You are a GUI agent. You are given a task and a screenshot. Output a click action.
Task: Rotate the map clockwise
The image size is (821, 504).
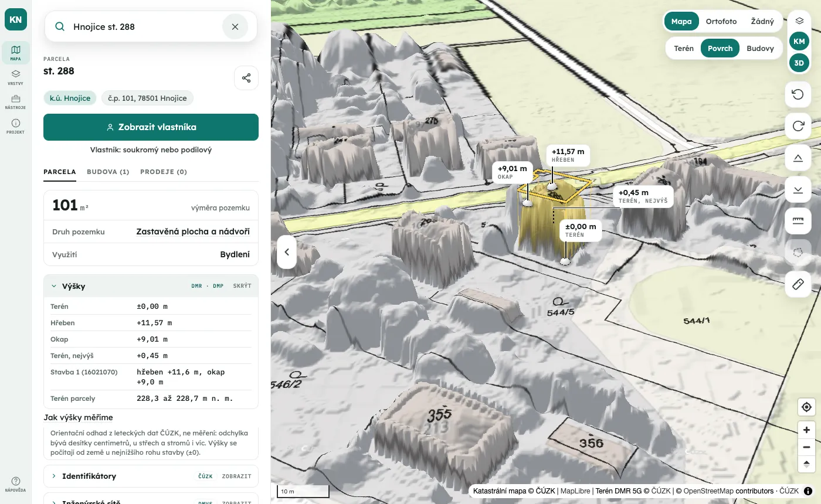(798, 126)
